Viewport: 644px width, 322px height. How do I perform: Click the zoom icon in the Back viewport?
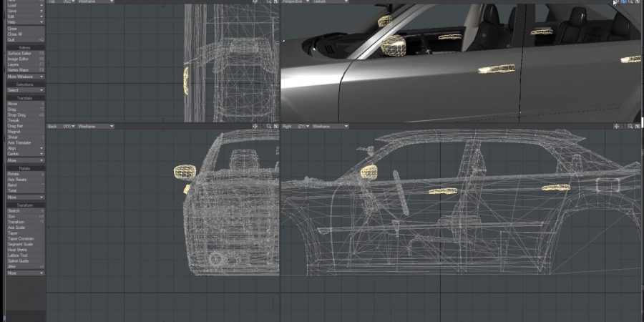(269, 126)
